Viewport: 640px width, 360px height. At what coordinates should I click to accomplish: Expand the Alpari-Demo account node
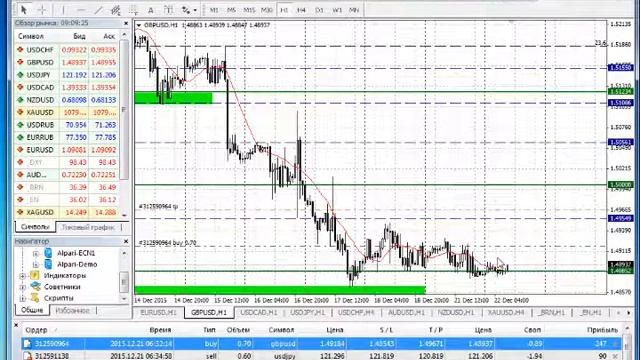[x=36, y=264]
